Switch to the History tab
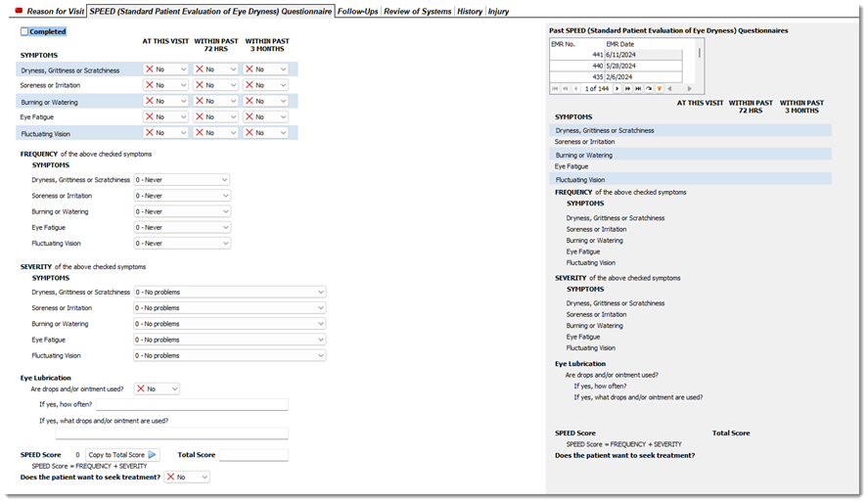Viewport: 868px width, 503px height. coord(470,11)
